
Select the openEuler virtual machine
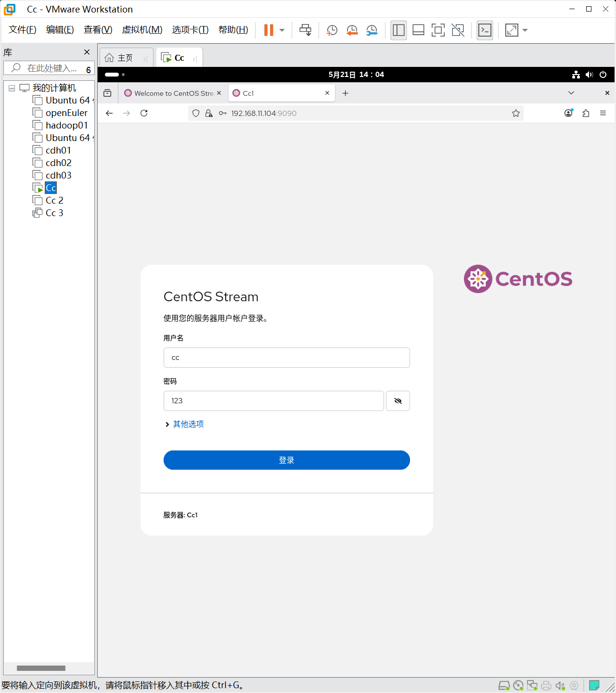[x=66, y=113]
